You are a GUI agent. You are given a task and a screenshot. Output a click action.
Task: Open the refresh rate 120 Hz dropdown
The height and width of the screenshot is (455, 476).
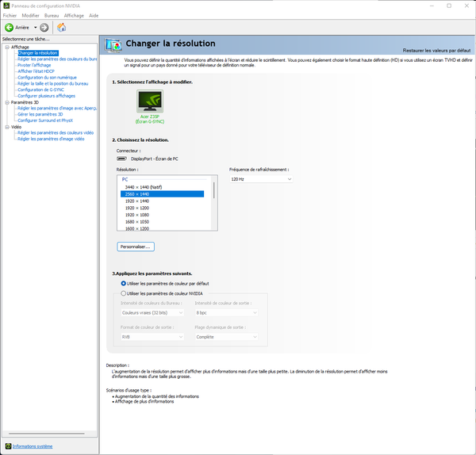pyautogui.click(x=261, y=179)
